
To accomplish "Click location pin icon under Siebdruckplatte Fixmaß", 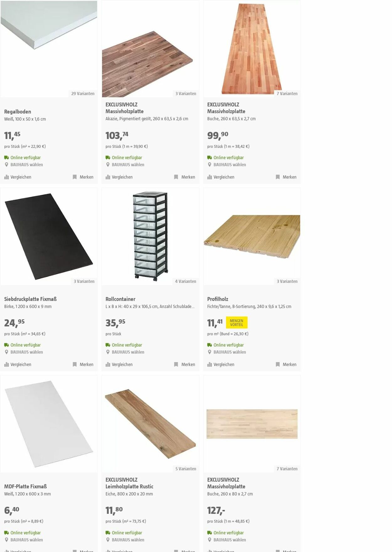I will [7, 352].
